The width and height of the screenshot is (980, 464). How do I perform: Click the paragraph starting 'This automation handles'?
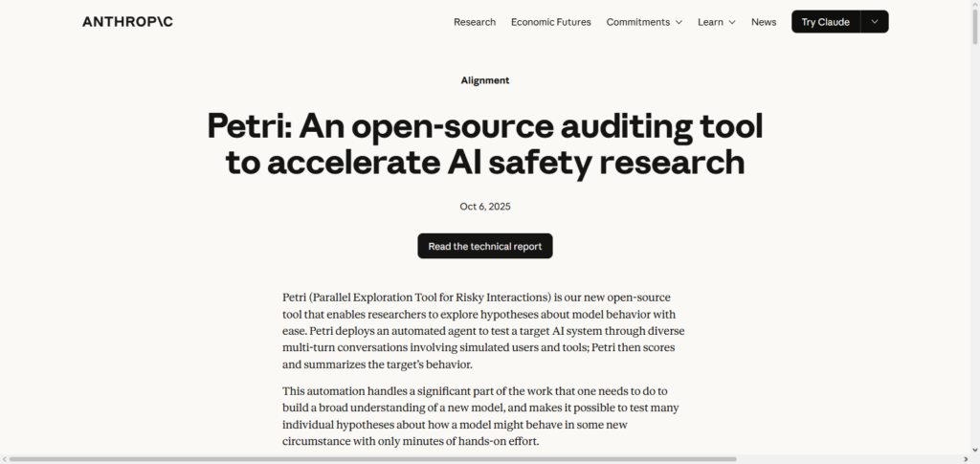[481, 416]
